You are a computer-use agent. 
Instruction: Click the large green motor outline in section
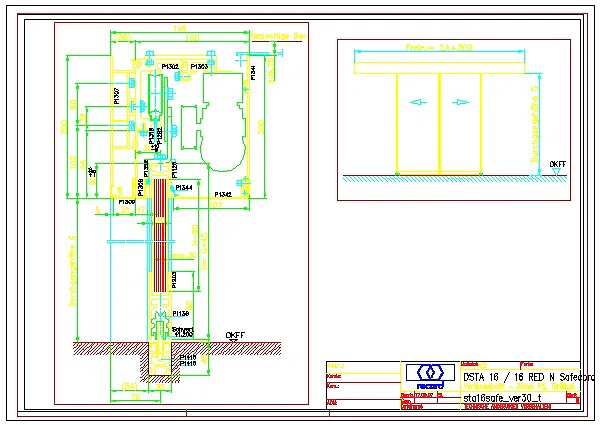pos(224,122)
